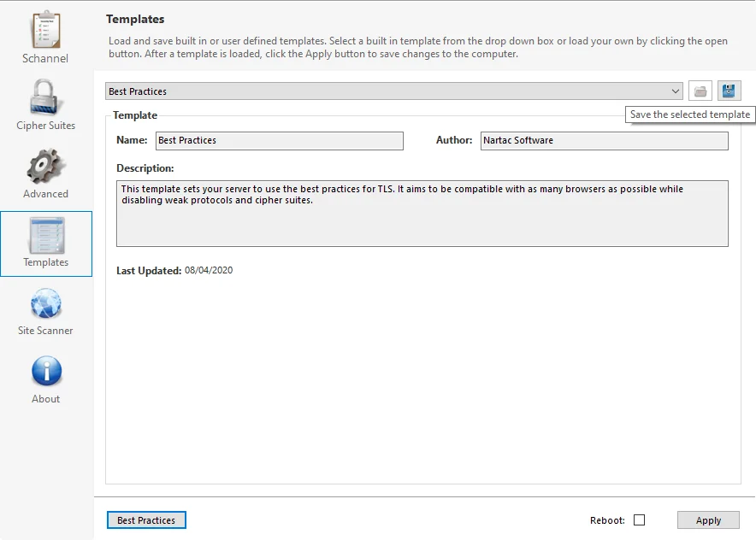The height and width of the screenshot is (540, 756).
Task: Click the Description label
Action: [145, 168]
